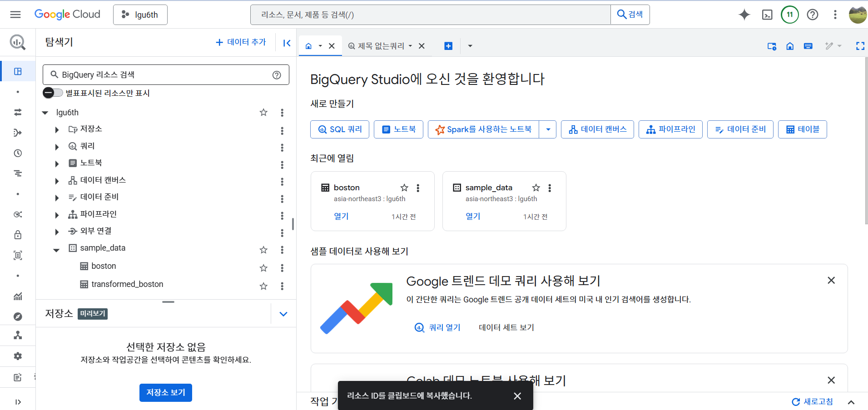This screenshot has width=868, height=410.
Task: Collapse the sample_data dataset node
Action: [x=56, y=250]
